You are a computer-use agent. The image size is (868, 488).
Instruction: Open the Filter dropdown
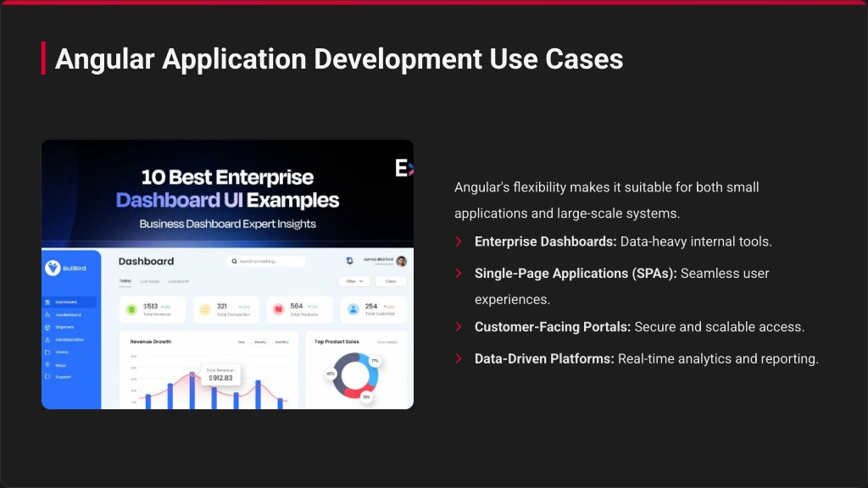click(353, 281)
